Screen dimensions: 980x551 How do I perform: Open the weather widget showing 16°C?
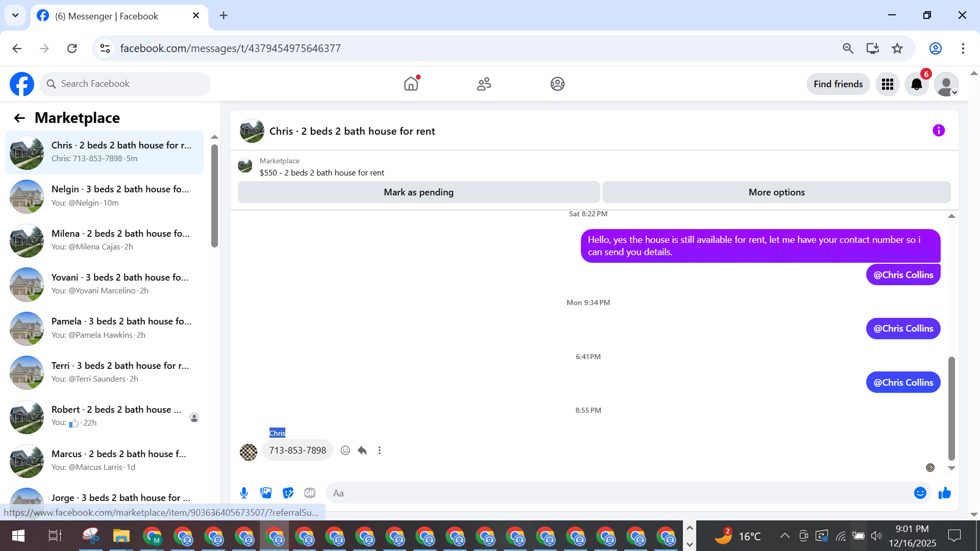[738, 536]
